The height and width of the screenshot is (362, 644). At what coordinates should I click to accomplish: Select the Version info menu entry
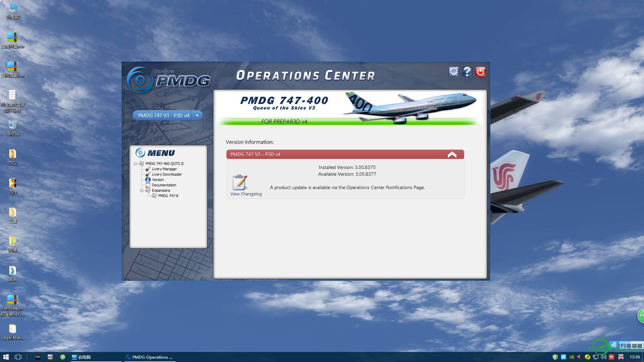point(158,180)
